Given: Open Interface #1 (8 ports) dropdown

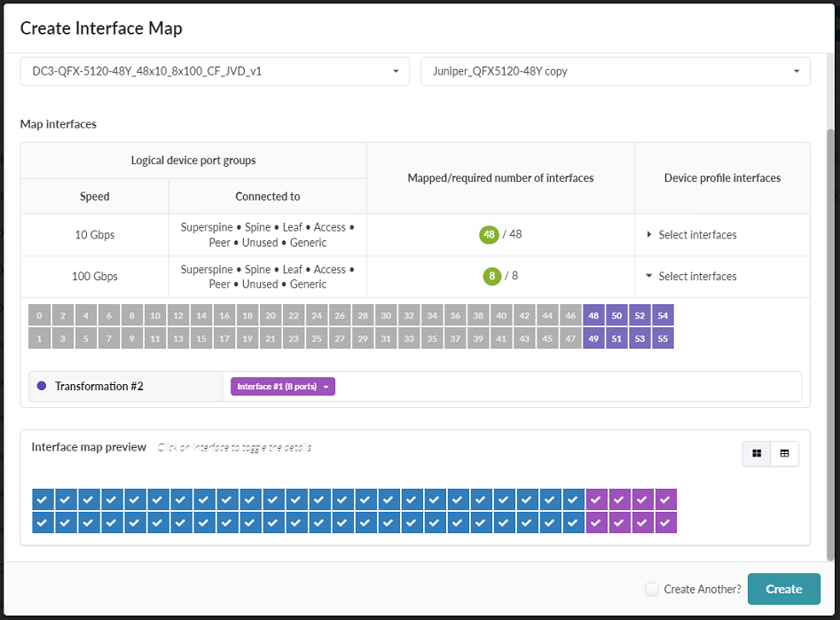Looking at the screenshot, I should coord(283,387).
